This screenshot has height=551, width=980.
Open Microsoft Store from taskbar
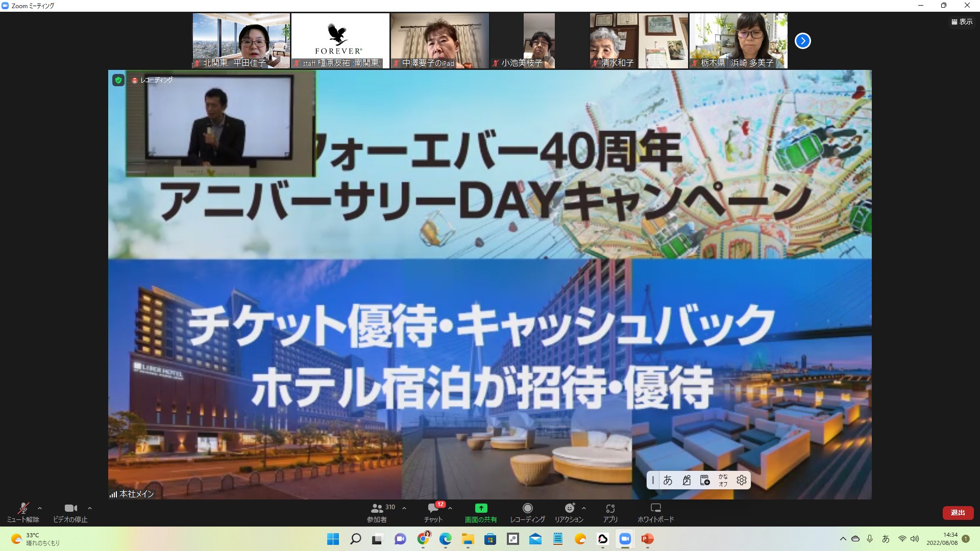pyautogui.click(x=491, y=539)
